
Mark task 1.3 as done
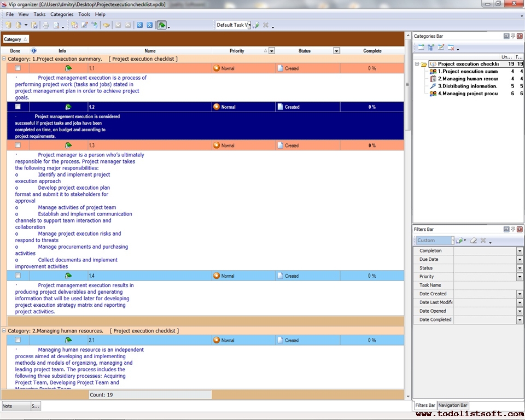point(18,145)
